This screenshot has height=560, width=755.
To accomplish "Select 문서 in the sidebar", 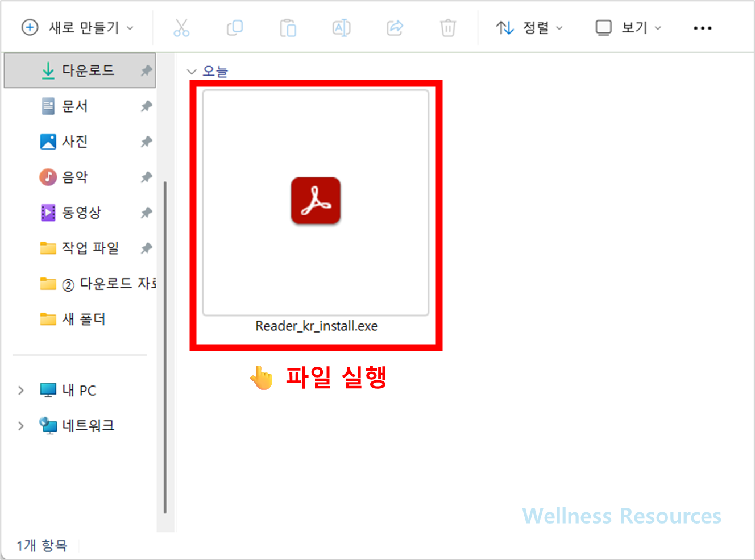I will point(74,106).
